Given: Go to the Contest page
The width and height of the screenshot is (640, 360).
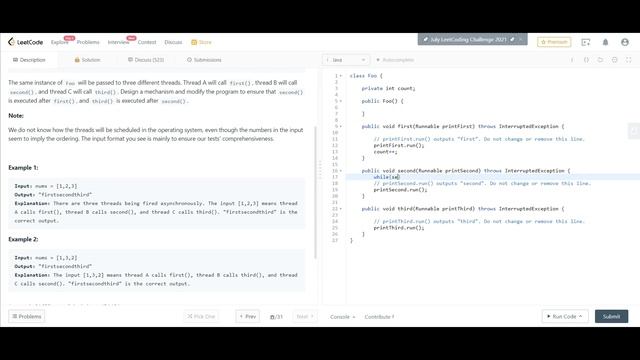Looking at the screenshot, I should (x=147, y=42).
